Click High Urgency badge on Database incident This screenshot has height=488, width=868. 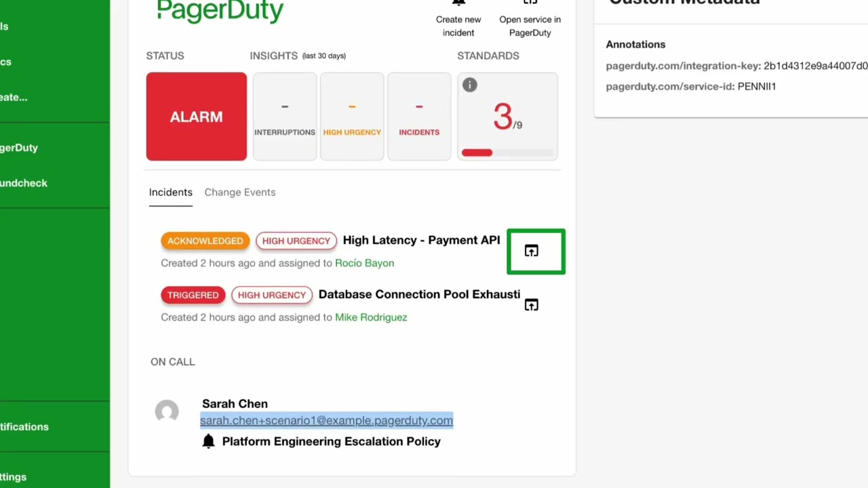click(x=272, y=295)
